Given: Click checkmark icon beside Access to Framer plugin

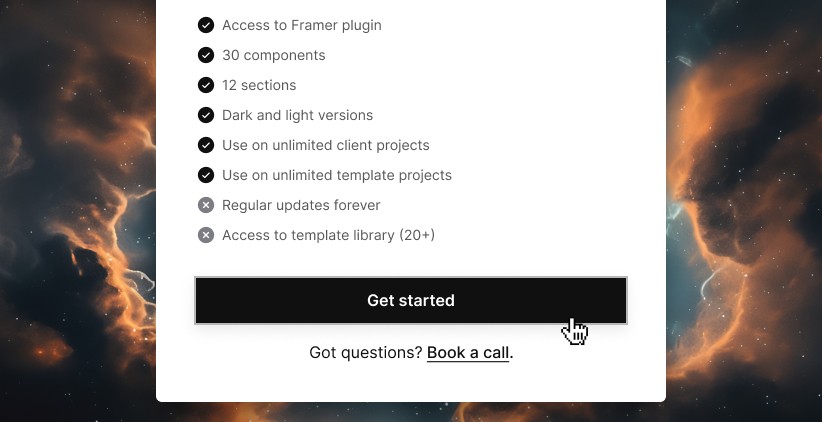Looking at the screenshot, I should point(206,25).
